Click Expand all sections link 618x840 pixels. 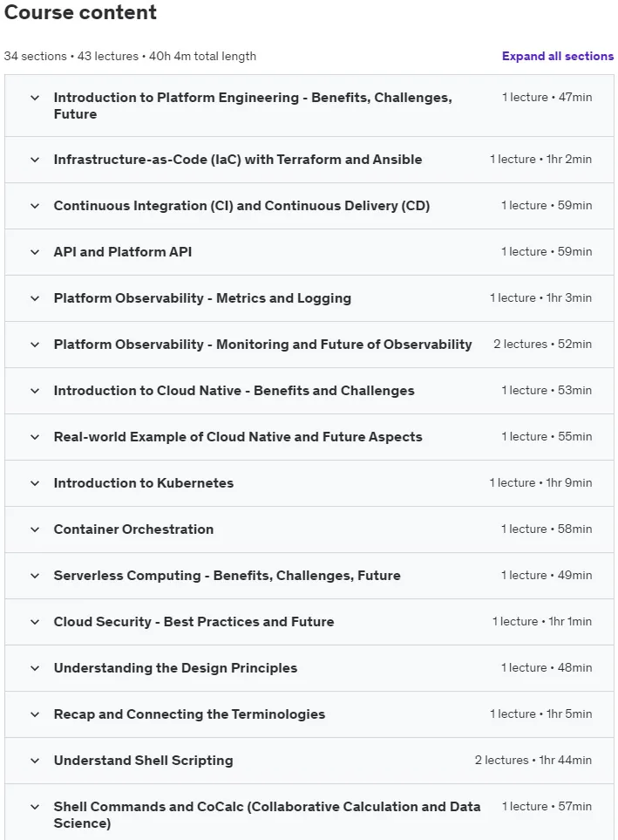coord(558,56)
